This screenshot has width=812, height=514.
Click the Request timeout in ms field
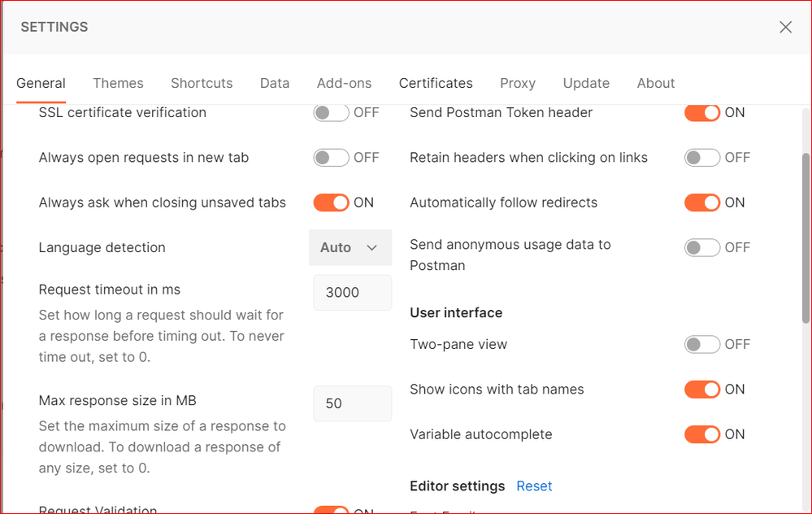352,293
